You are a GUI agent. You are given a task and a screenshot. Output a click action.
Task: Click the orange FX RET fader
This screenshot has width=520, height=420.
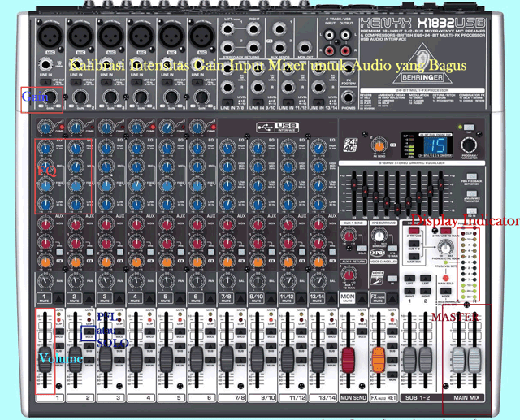[379, 360]
